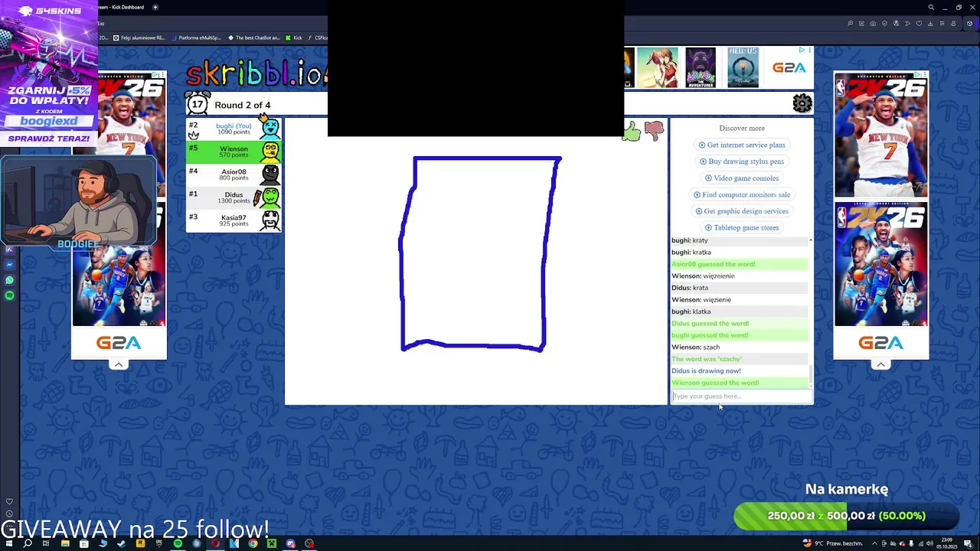Click bughi (You) player row
This screenshot has height=551, width=980.
coord(234,129)
